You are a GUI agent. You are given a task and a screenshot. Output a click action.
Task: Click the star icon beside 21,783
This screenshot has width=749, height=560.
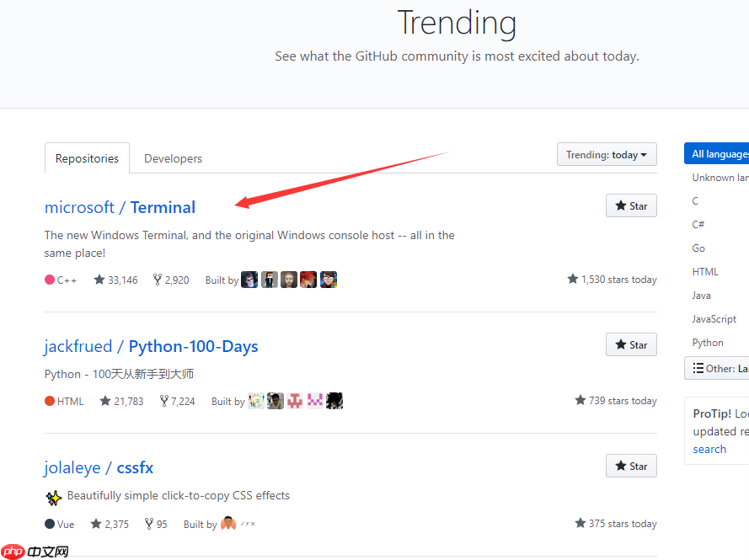click(x=105, y=401)
